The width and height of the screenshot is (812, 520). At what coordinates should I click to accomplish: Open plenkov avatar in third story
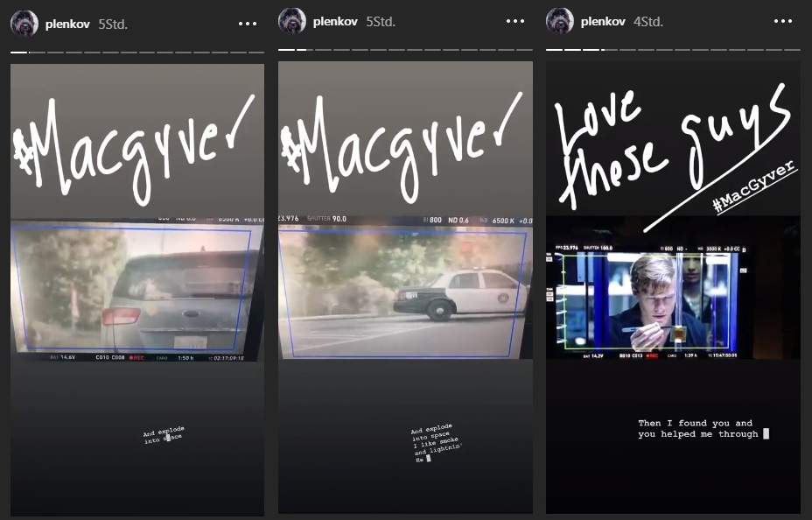pyautogui.click(x=560, y=21)
